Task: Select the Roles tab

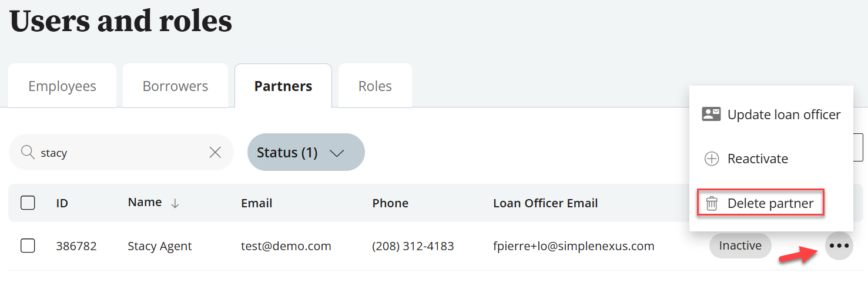Action: pyautogui.click(x=375, y=86)
